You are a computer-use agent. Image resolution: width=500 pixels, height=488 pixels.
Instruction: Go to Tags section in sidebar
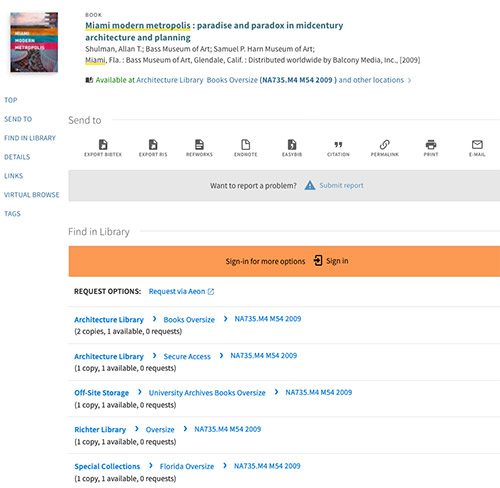coord(12,214)
